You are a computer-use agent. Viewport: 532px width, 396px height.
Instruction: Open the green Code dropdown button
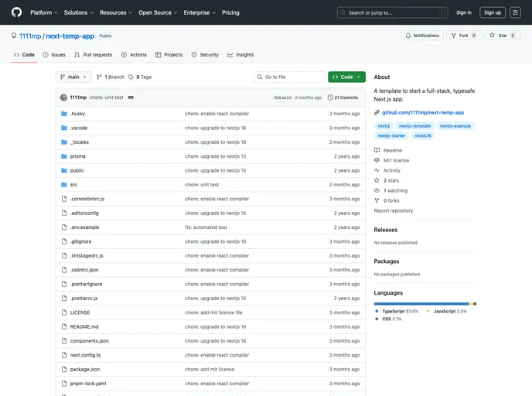(346, 77)
